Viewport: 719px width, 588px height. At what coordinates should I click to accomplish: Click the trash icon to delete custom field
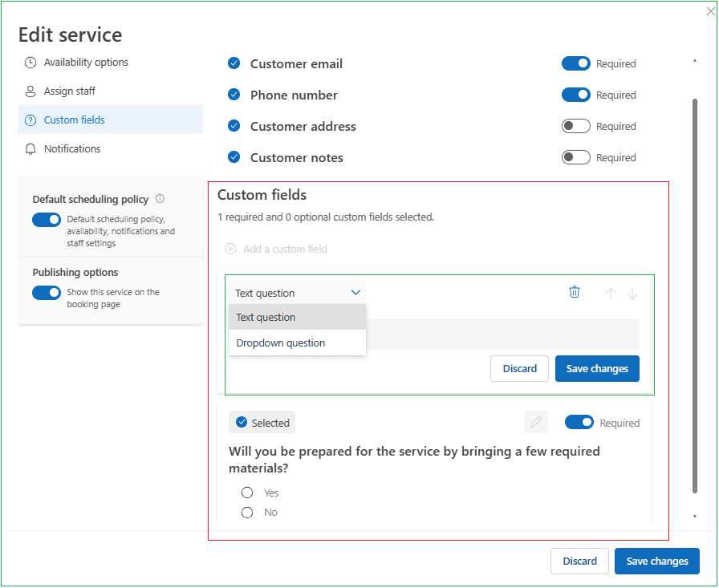(575, 292)
